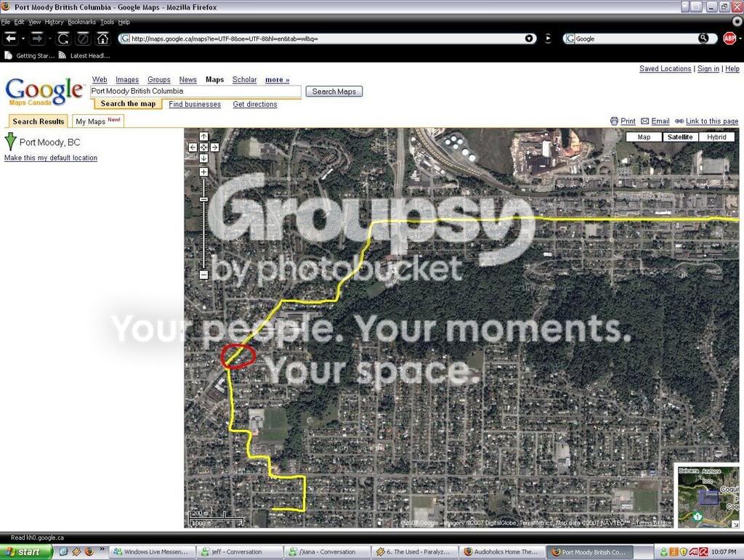Click in the browser URL address field
Viewport: 744px width, 560px height.
326,39
